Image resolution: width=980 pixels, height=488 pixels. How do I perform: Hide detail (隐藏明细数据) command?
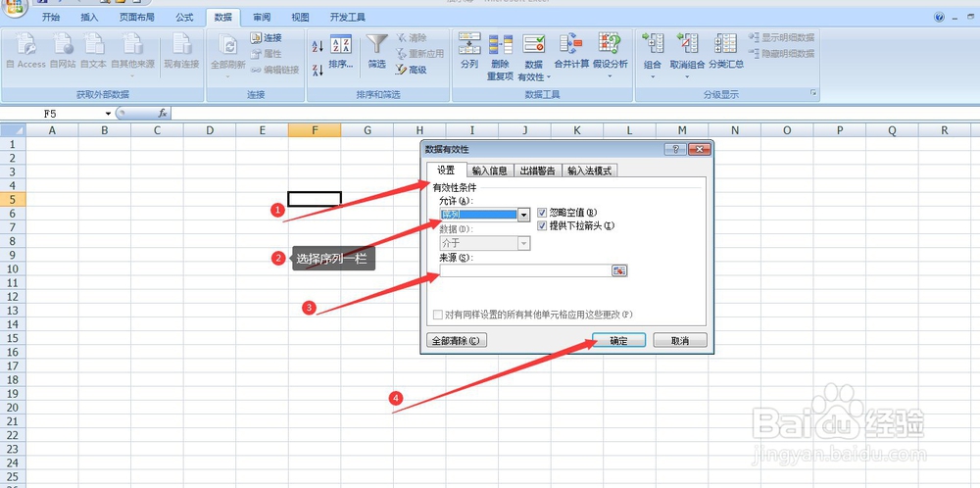[782, 54]
